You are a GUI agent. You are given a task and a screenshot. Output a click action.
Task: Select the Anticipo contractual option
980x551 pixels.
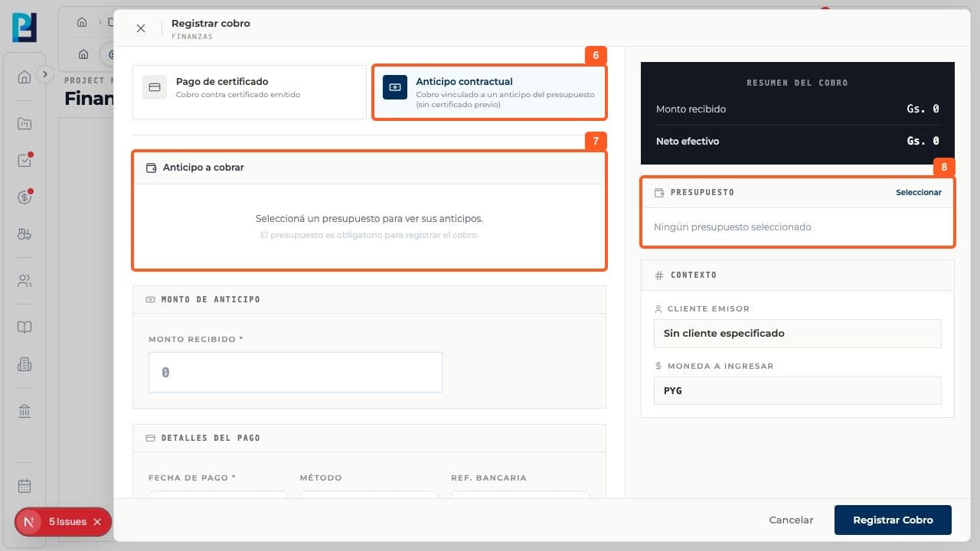(x=489, y=92)
